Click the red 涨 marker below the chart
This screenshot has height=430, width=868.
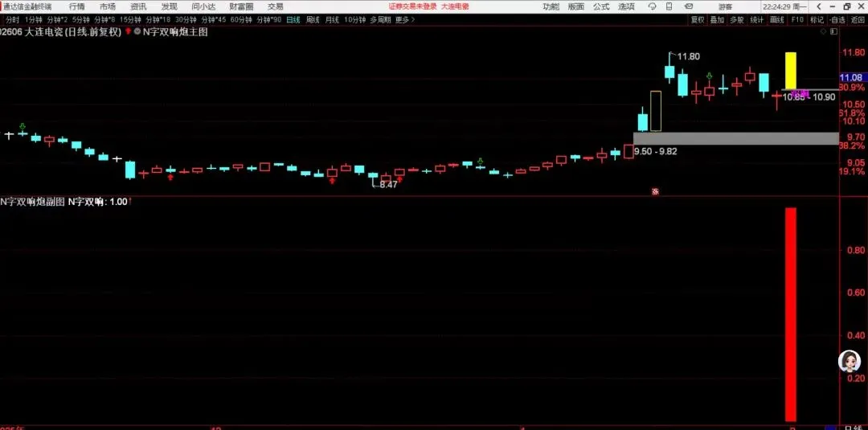pyautogui.click(x=656, y=192)
